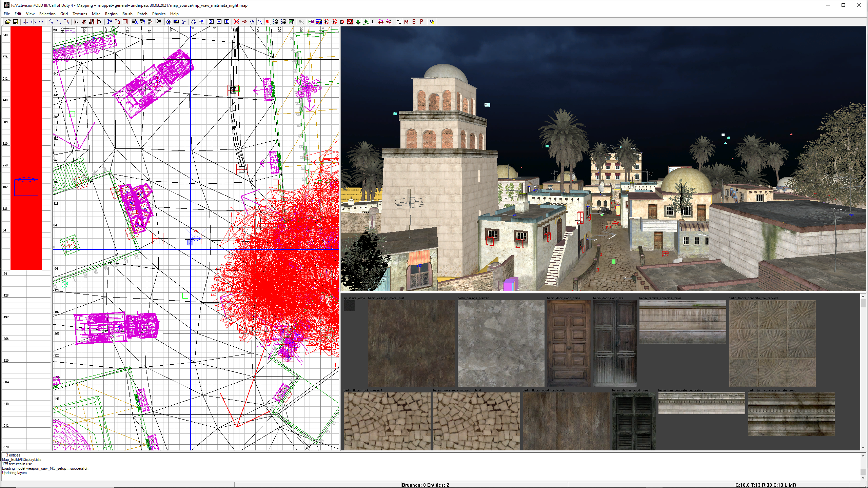The height and width of the screenshot is (488, 868).
Task: Click the red letter P toolbar icon
Action: [422, 22]
